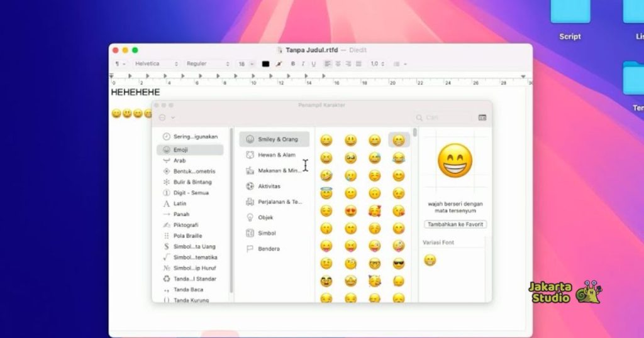644x338 pixels.
Task: Click Tambahkan ke Favorit button
Action: (455, 224)
